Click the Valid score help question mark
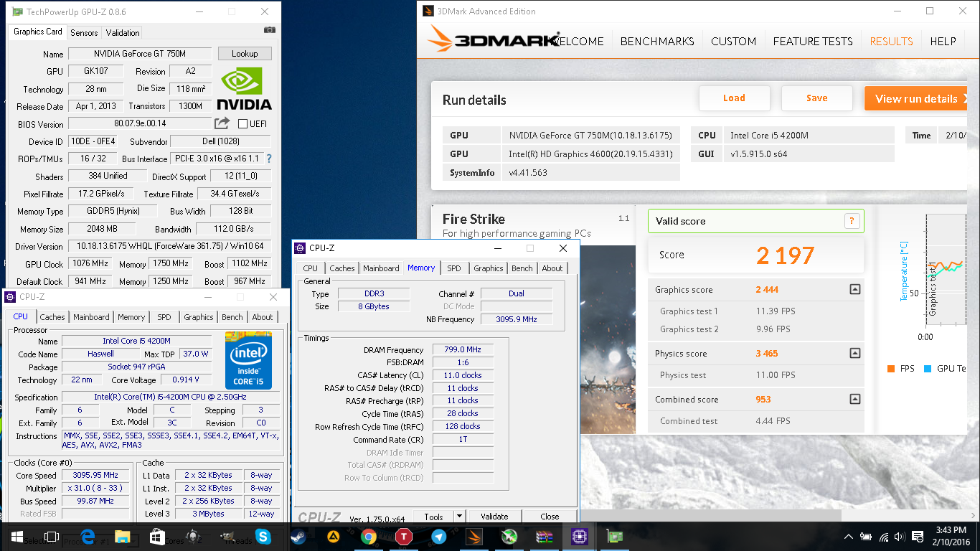Screen dimensions: 980x551 [852, 221]
